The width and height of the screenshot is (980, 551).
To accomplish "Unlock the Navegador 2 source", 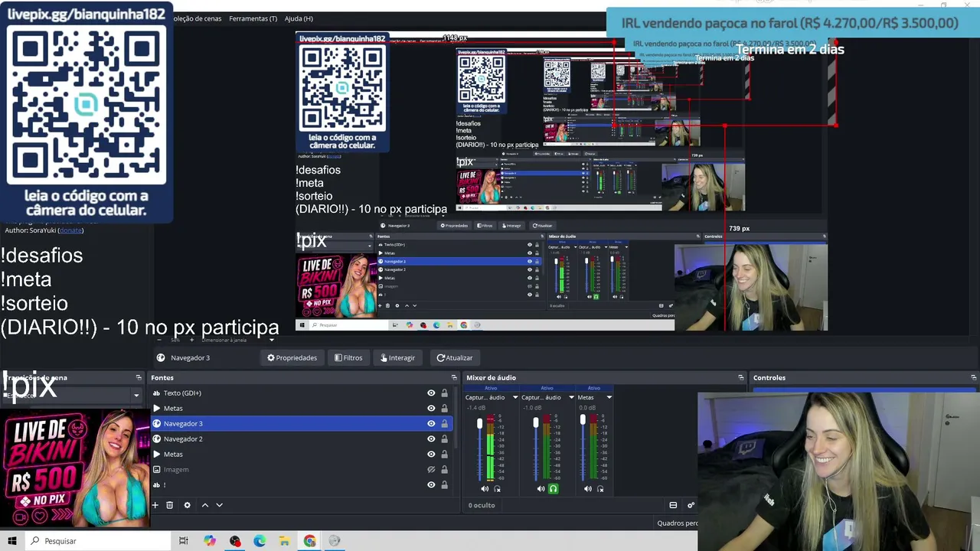I will coord(444,439).
